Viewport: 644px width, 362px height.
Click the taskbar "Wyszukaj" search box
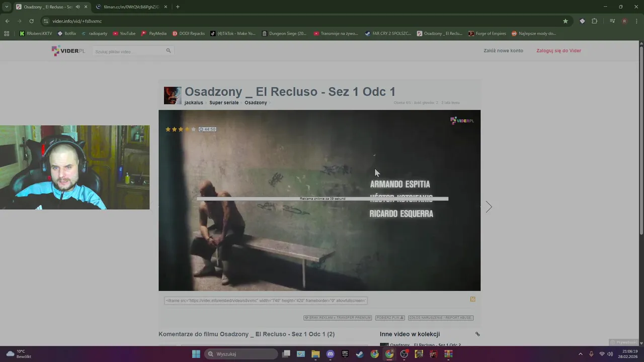coord(241,354)
